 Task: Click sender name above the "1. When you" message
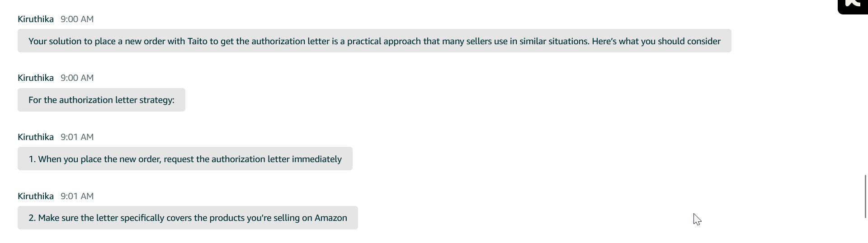[x=36, y=137]
